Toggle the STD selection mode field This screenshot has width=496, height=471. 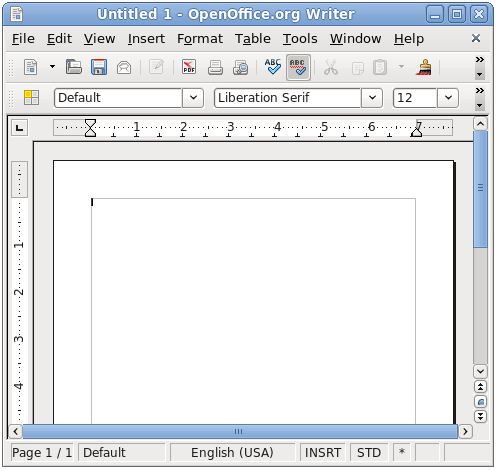(369, 452)
